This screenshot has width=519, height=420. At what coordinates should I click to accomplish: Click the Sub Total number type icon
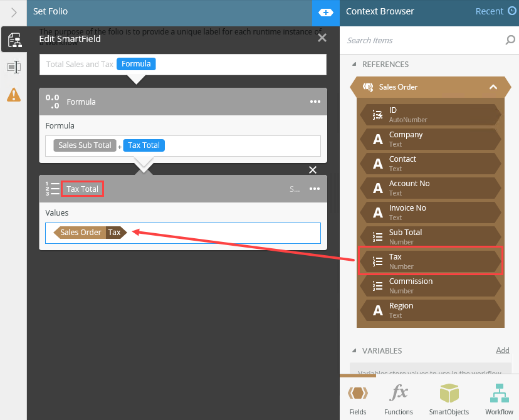(378, 237)
